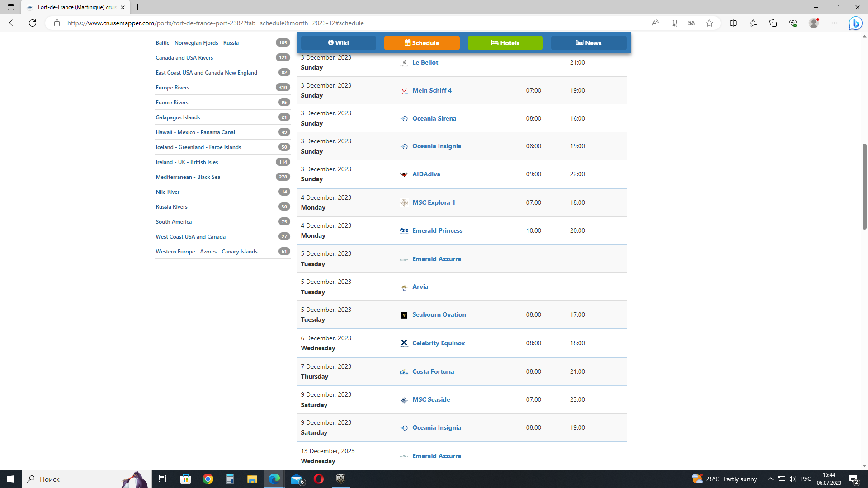This screenshot has width=868, height=488.
Task: Open Settings and more ellipsis
Action: point(835,23)
